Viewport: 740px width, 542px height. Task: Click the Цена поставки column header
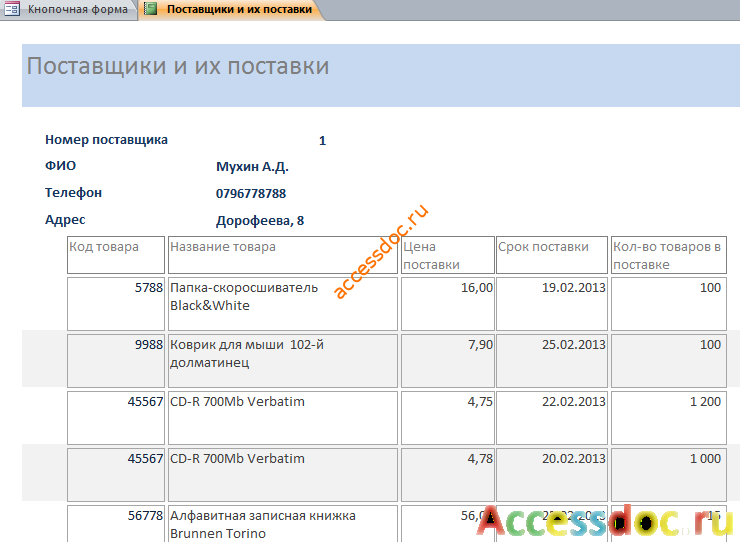click(x=448, y=255)
